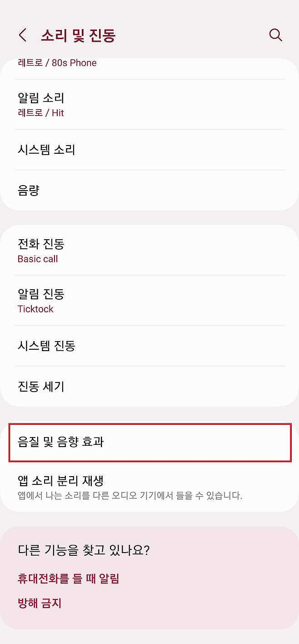
Task: Tap the 앱에서 나는 소리를 description text
Action: (x=130, y=495)
